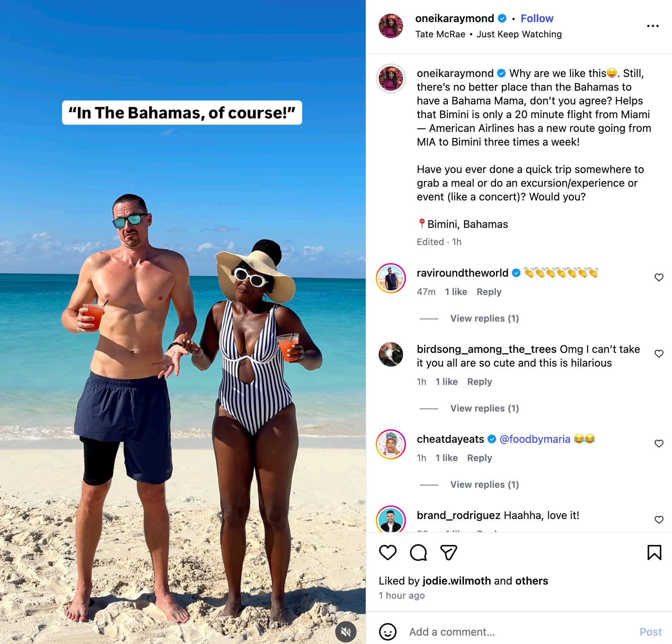Like raviroundtheworld's comment
Image resolution: width=672 pixels, height=644 pixels.
click(659, 277)
